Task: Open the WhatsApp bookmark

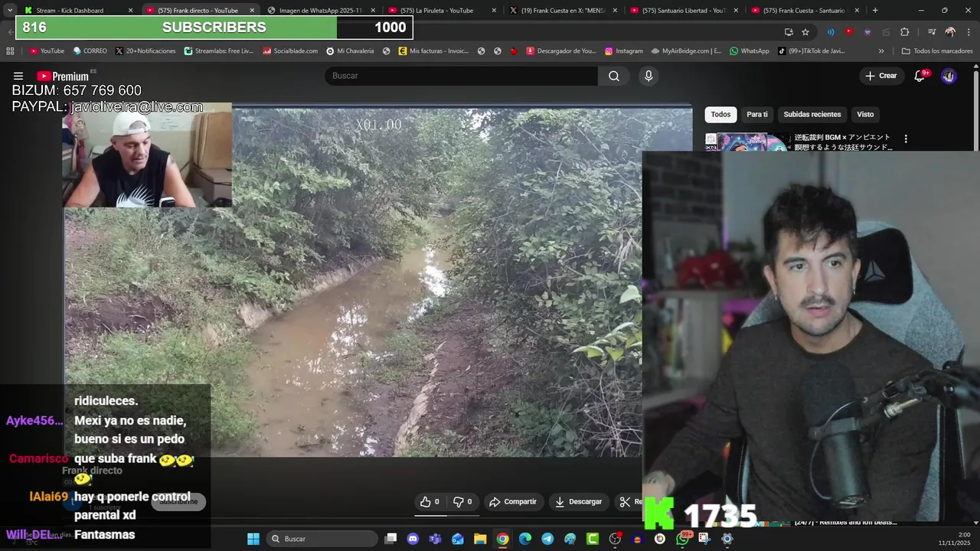Action: pyautogui.click(x=750, y=51)
